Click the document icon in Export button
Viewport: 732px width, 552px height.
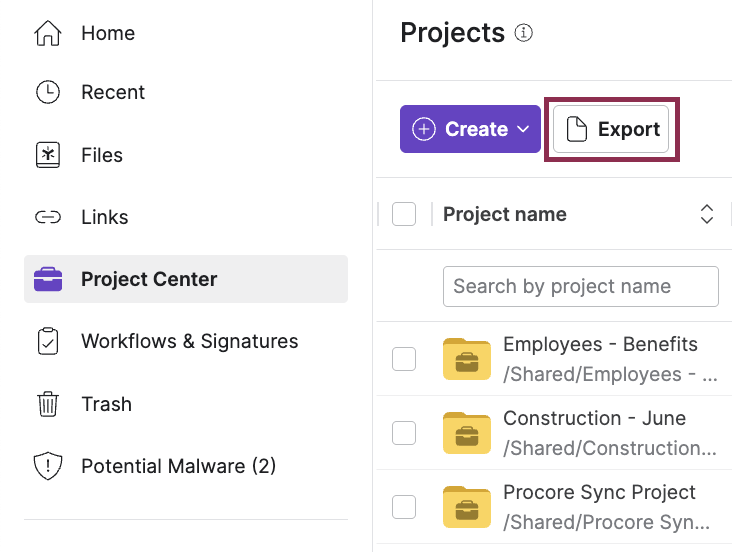tap(577, 129)
